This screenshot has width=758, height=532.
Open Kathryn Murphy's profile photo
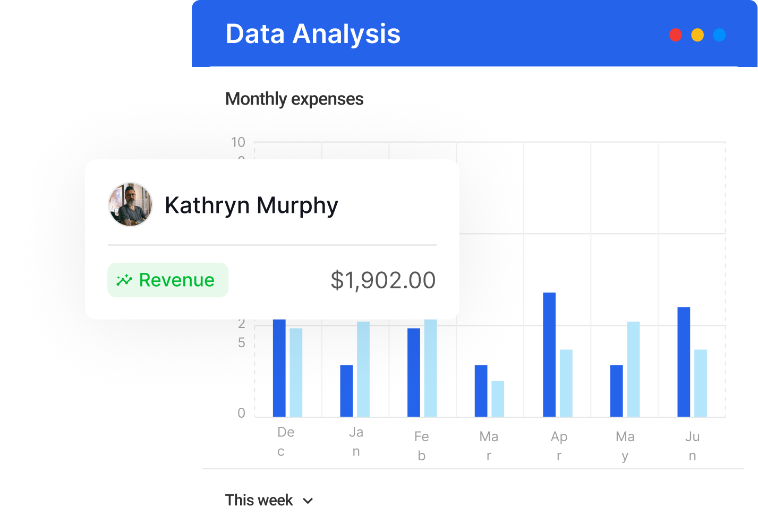click(x=130, y=205)
